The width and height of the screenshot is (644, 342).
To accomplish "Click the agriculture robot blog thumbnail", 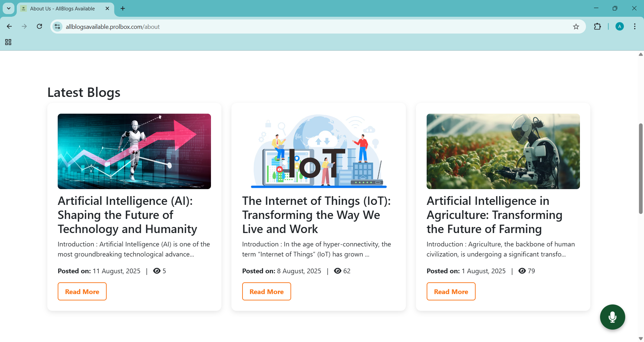I will (503, 151).
